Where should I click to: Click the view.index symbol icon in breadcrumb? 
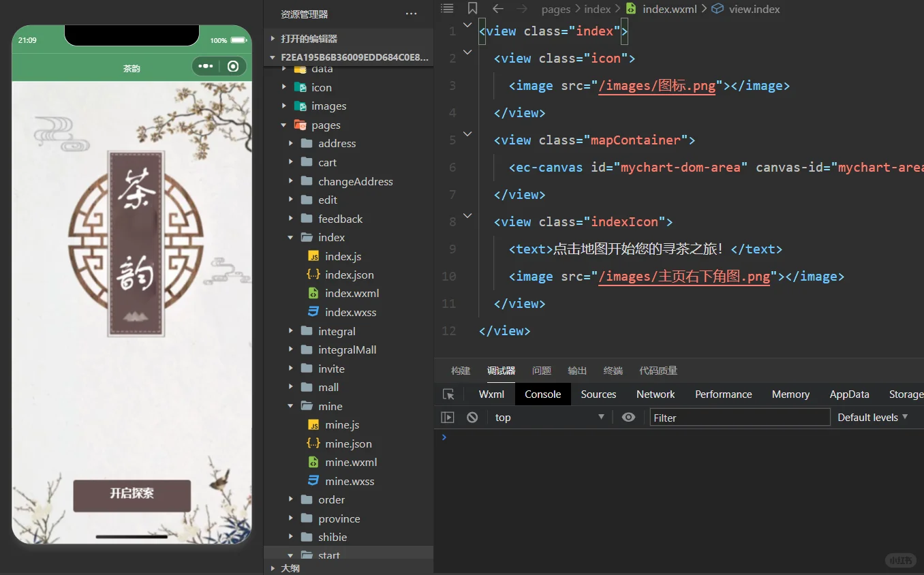(x=717, y=9)
